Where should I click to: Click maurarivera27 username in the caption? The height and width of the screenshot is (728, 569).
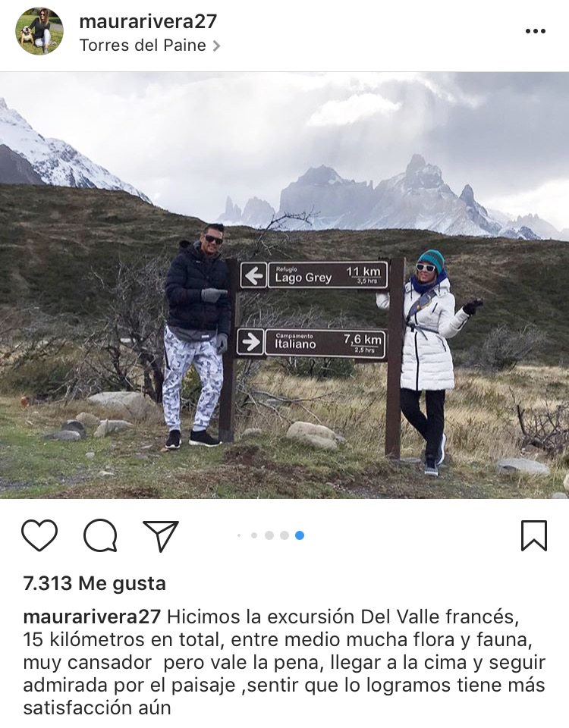tap(92, 617)
